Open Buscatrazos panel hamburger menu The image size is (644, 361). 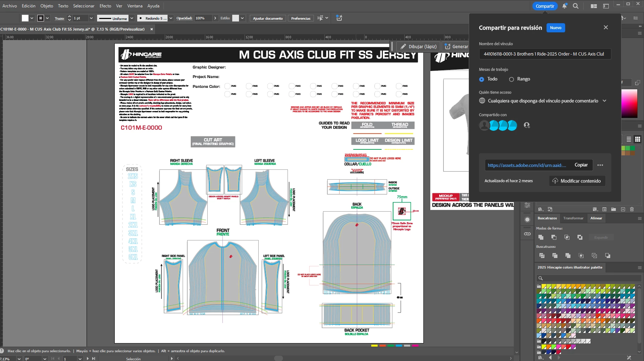click(x=640, y=218)
